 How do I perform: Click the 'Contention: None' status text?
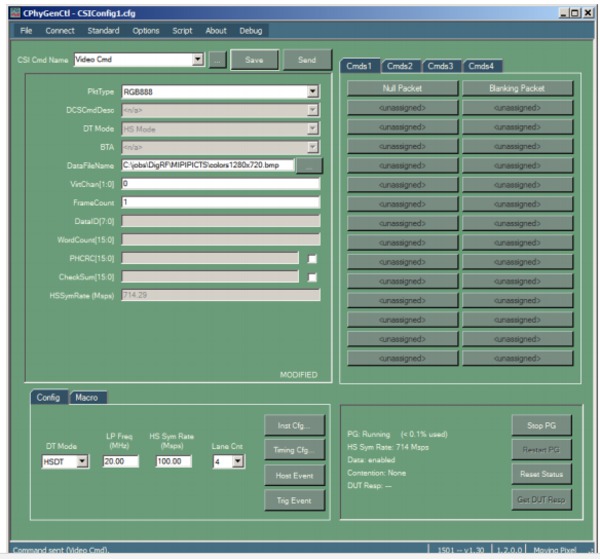coord(376,473)
